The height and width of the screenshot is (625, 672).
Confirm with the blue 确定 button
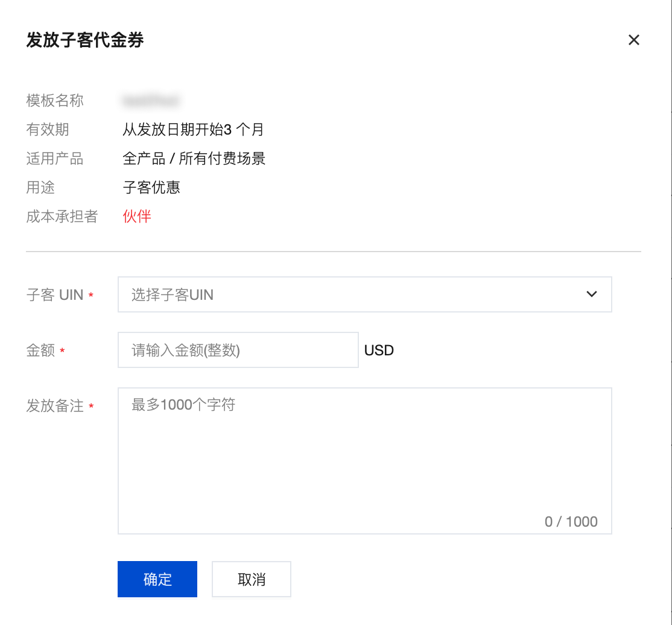click(157, 579)
